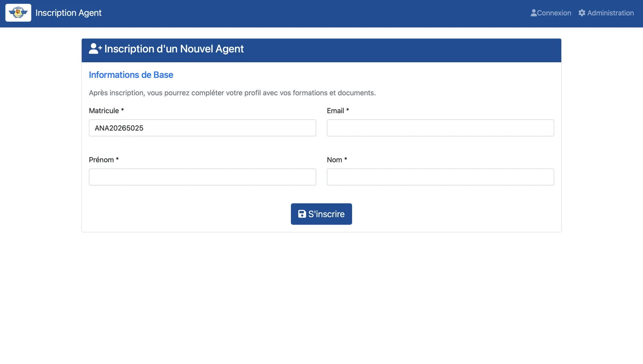Click the Informations de Base heading

(131, 75)
